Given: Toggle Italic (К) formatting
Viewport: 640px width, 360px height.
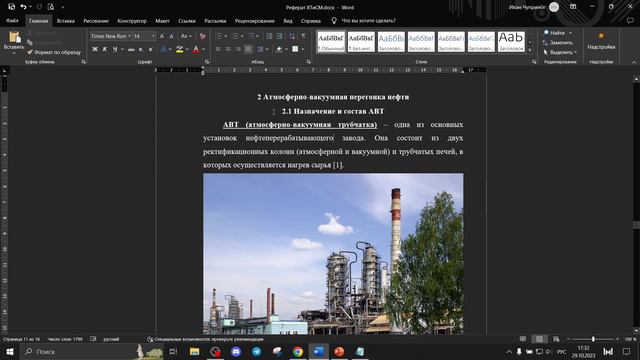Looking at the screenshot, I should point(104,49).
